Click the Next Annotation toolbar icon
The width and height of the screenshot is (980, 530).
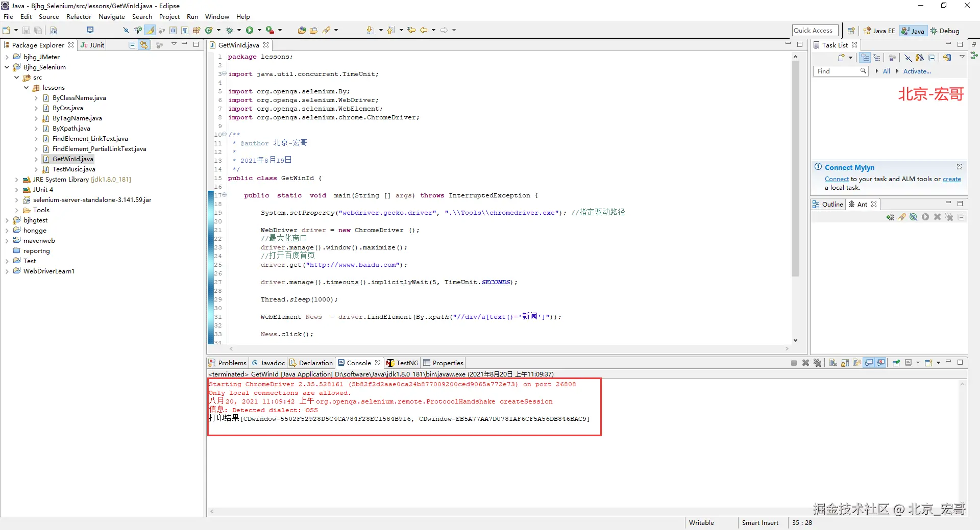(371, 31)
